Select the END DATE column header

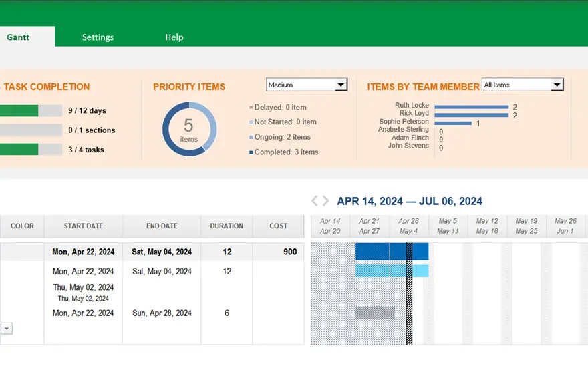tap(162, 226)
